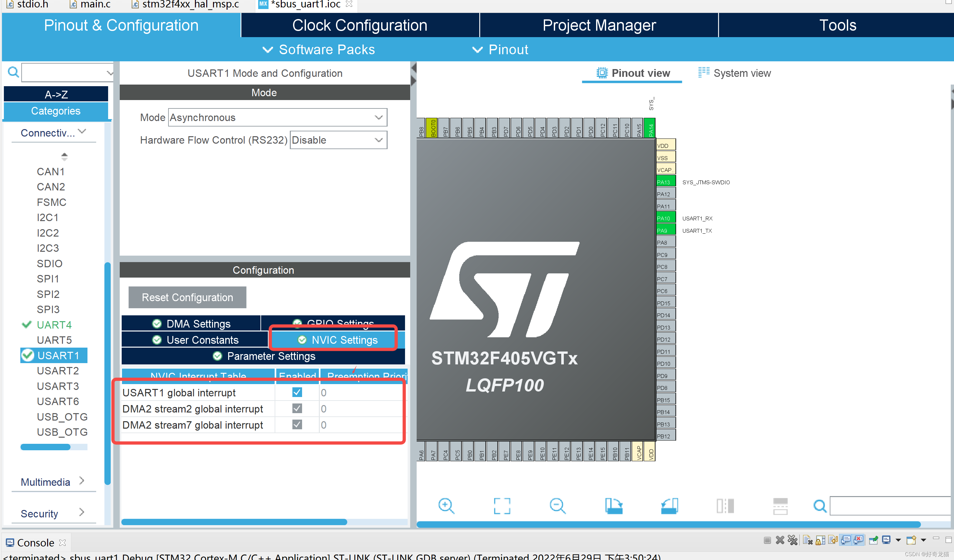This screenshot has width=954, height=560.
Task: Click the Display Selected Console icon
Action: (x=886, y=540)
